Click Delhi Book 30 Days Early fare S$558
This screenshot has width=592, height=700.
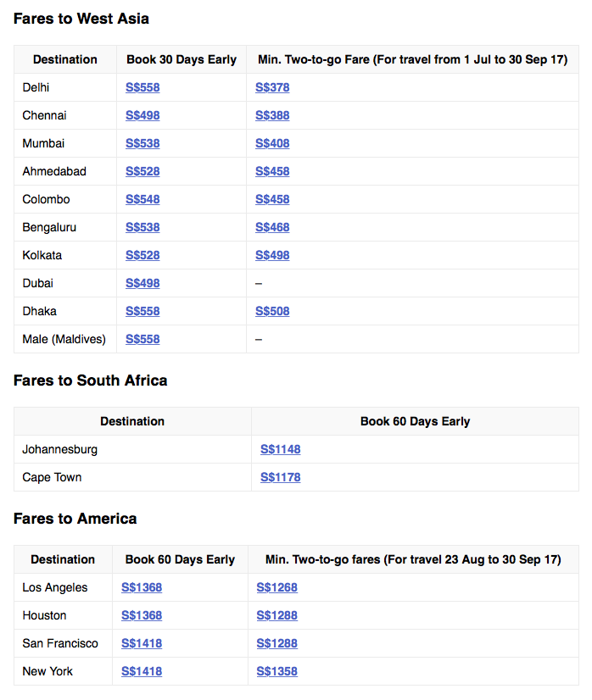coord(142,87)
